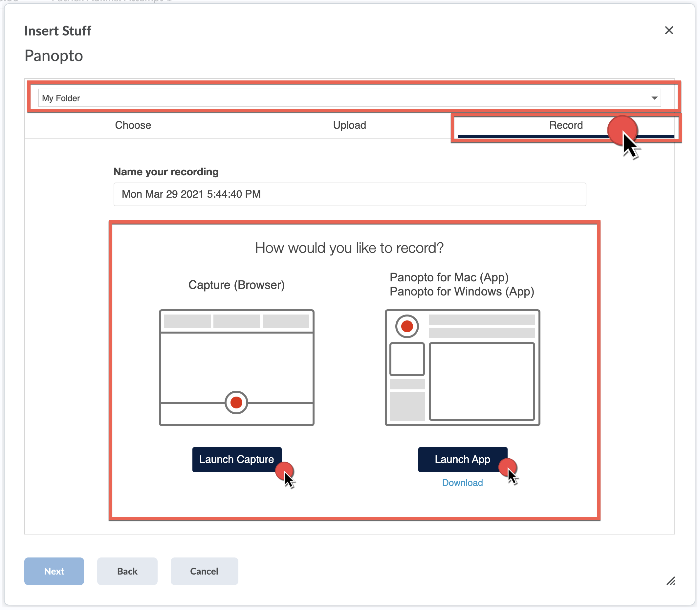
Task: Click the folder dropdown arrow
Action: point(654,98)
